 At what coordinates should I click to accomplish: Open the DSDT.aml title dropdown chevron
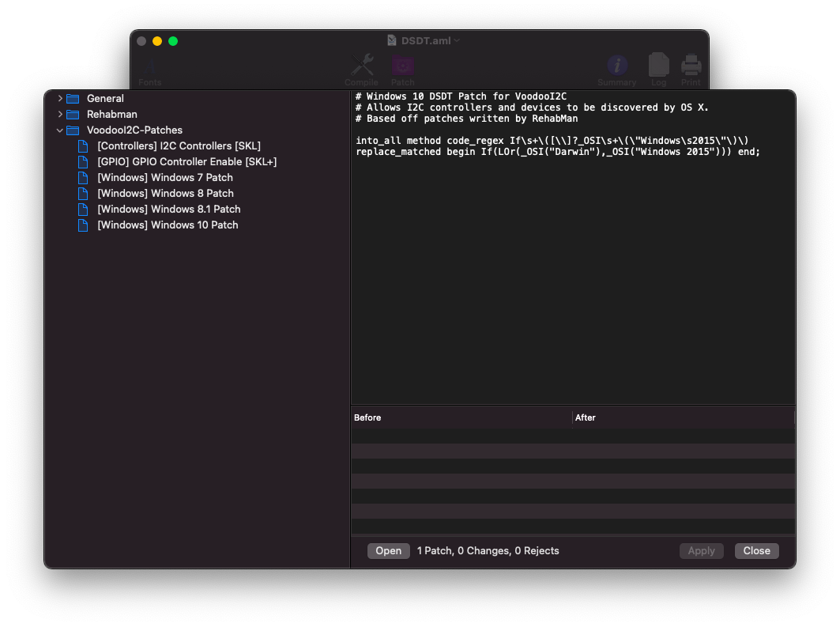457,40
